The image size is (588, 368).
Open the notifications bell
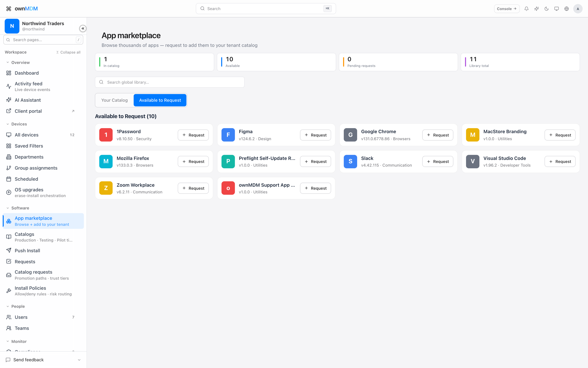point(526,9)
